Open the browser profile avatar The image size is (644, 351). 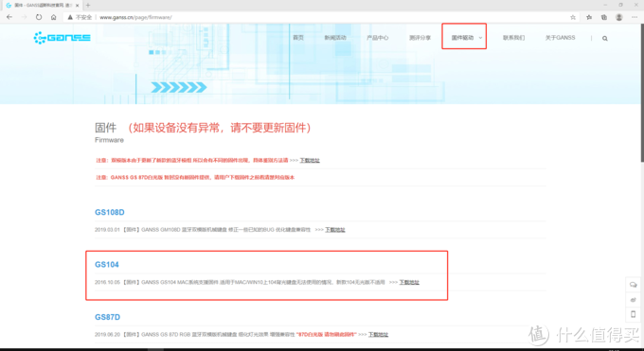click(619, 17)
